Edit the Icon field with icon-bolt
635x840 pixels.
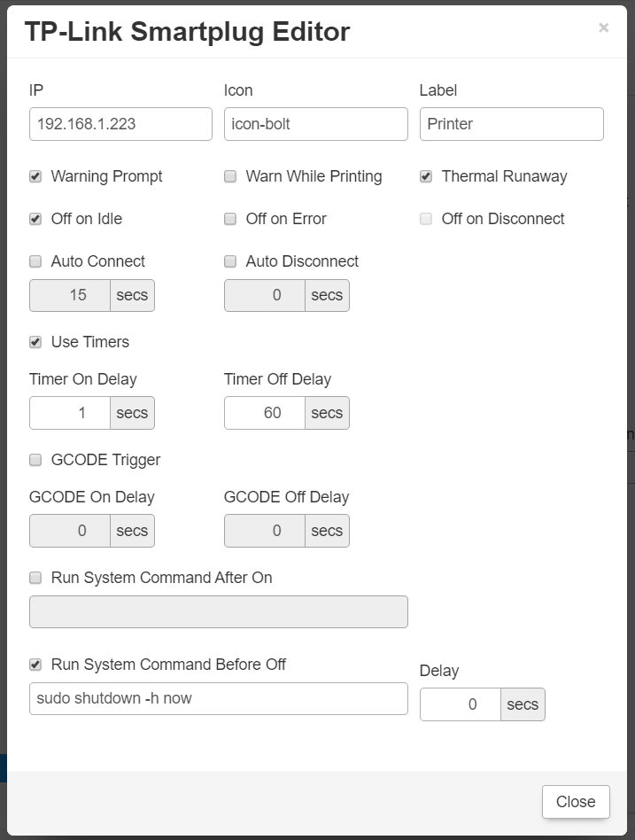(x=316, y=124)
